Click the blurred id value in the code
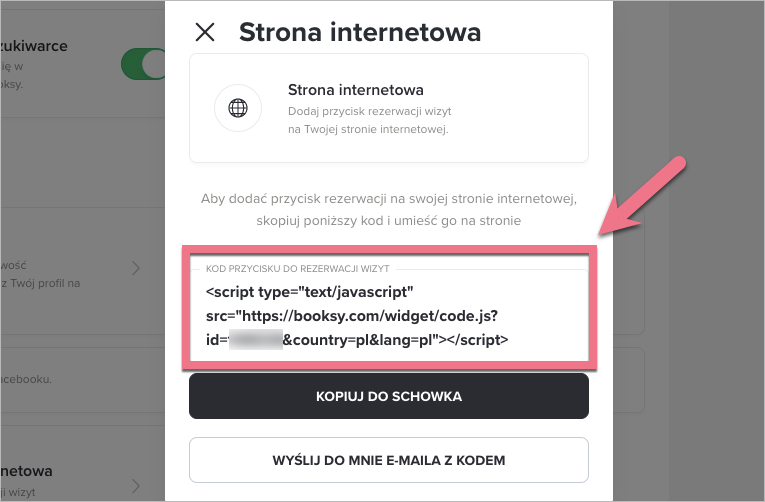 tap(254, 339)
